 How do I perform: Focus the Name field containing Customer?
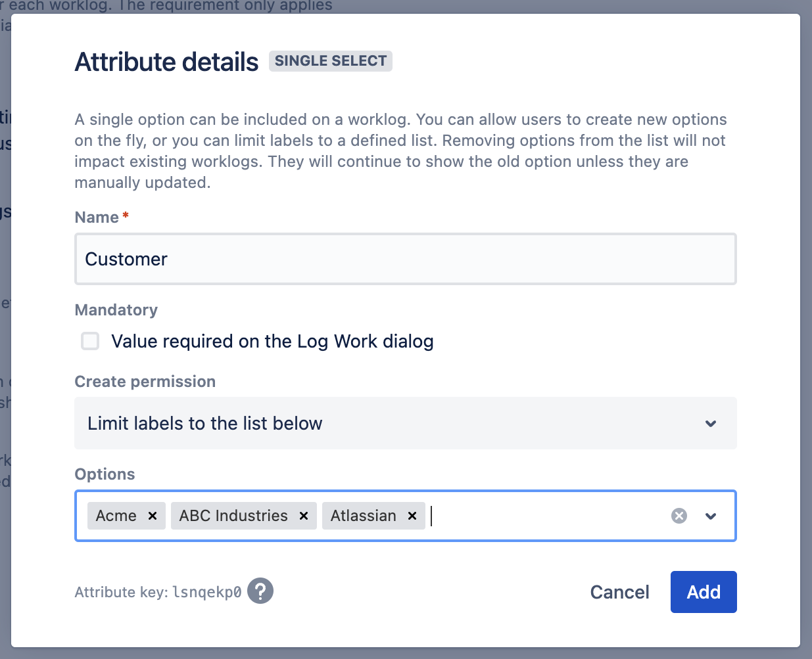click(405, 259)
